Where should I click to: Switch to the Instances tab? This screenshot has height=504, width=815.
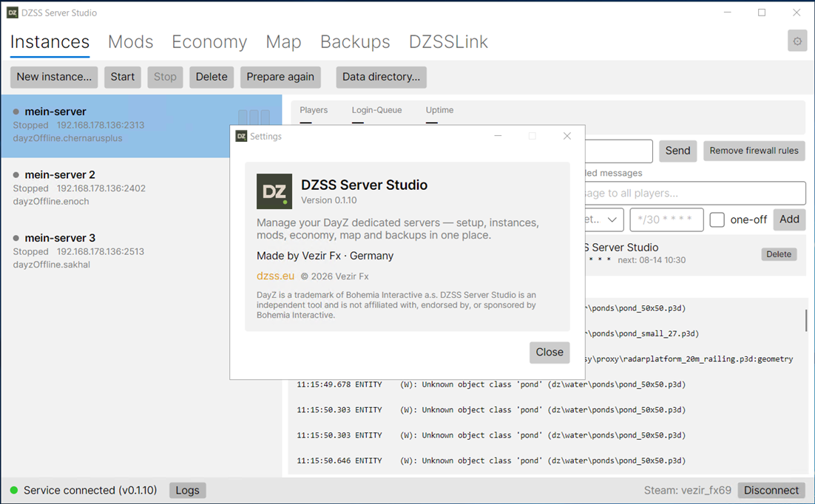pos(50,41)
